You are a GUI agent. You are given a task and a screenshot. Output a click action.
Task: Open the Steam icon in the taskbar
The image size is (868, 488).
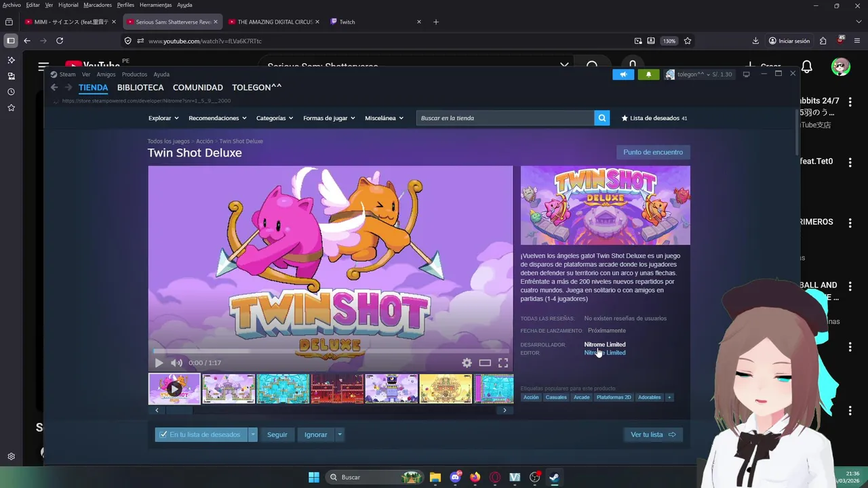point(554,477)
